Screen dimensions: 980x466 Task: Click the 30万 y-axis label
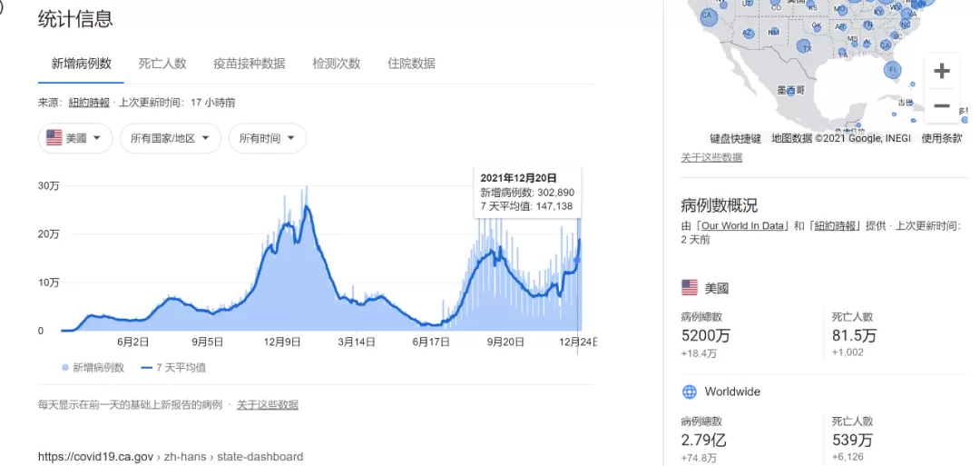pos(49,186)
